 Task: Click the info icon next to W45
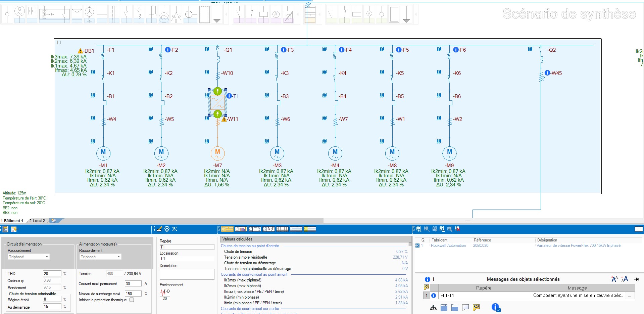547,73
